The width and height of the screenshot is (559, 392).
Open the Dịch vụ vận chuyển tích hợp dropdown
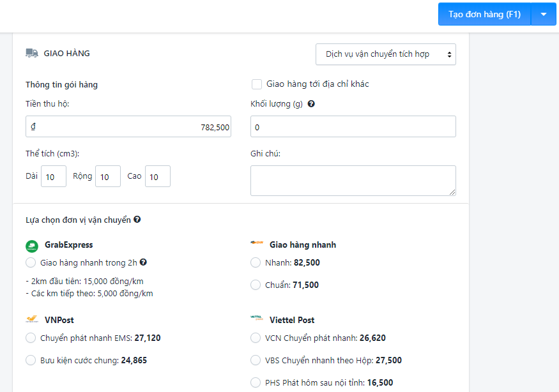[386, 54]
